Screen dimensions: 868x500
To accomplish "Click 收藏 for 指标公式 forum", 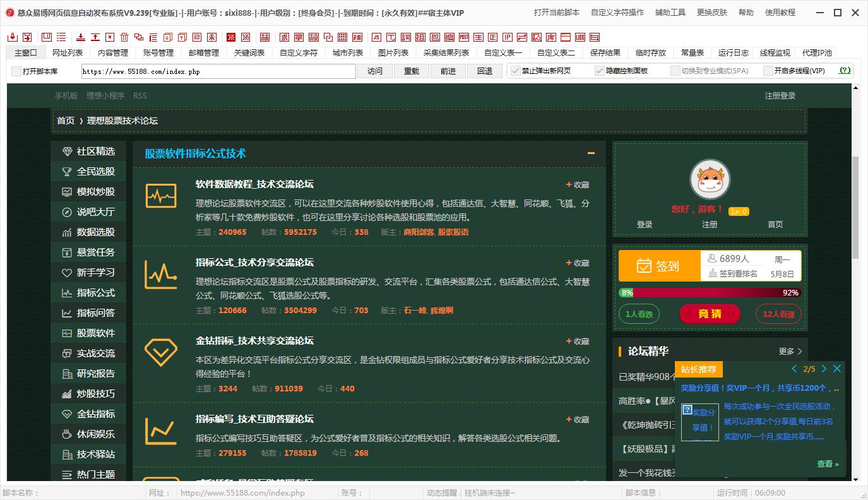I will click(578, 263).
